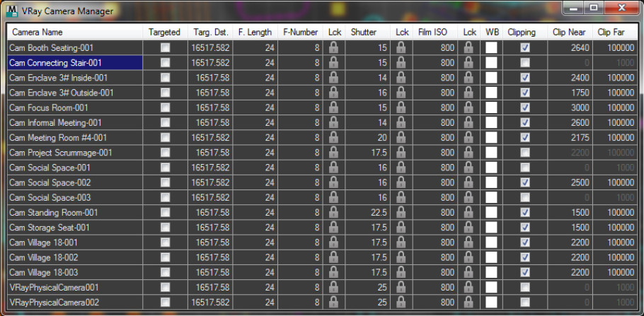Click Shutter lock for VRayPhysicalCamera002

coord(401,303)
